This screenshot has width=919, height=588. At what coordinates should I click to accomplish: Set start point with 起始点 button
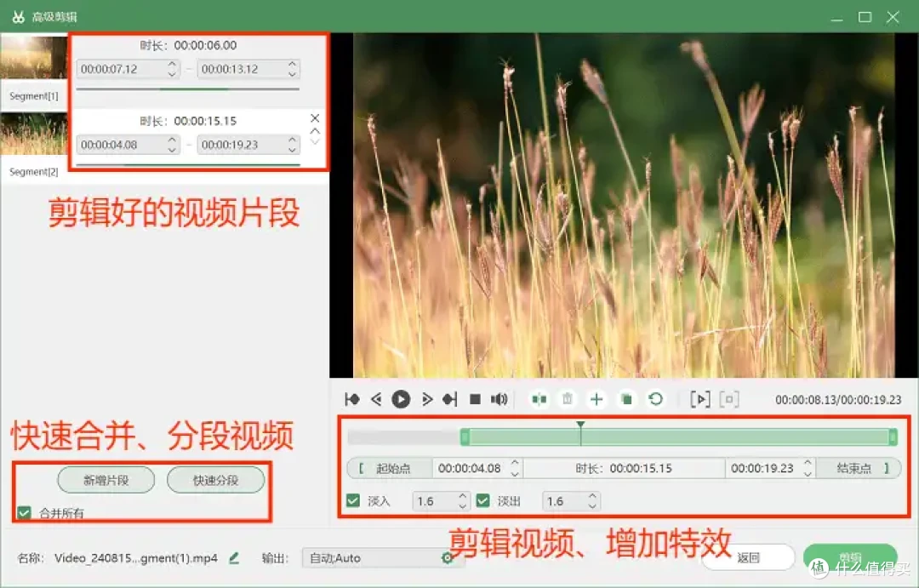tap(390, 468)
